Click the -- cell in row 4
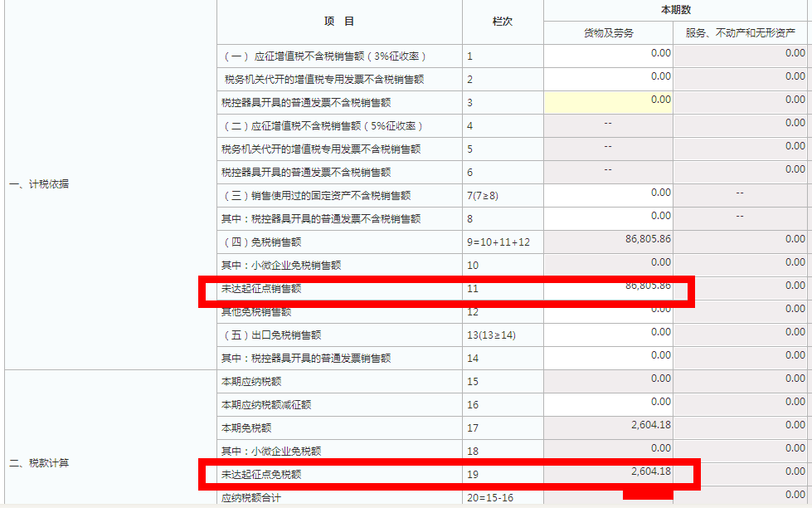Screen dimensions: 812x508 [x=607, y=125]
